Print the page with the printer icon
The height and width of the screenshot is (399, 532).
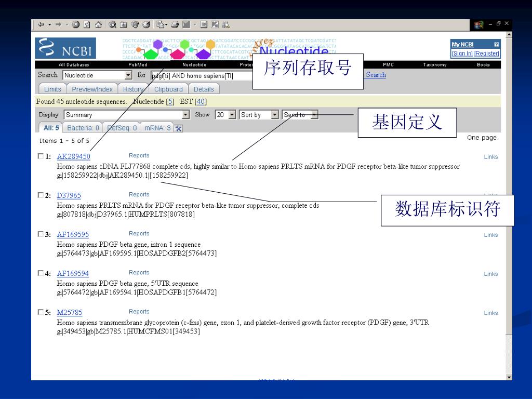[175, 24]
